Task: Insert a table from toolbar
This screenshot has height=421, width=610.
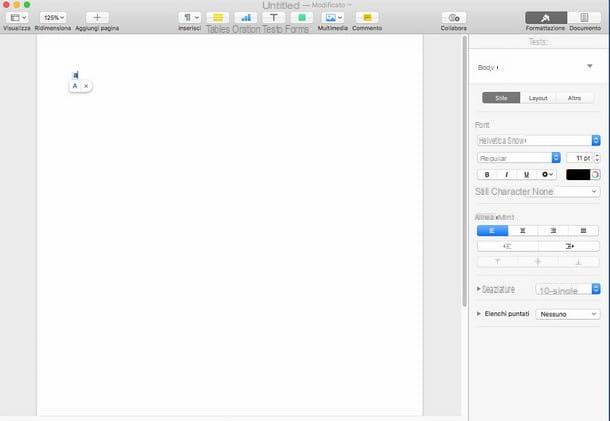Action: coord(218,18)
